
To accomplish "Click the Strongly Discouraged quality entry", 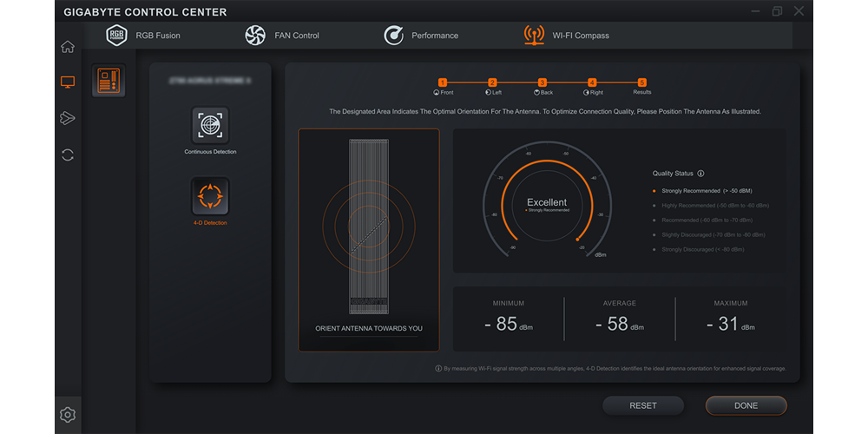I will (699, 250).
